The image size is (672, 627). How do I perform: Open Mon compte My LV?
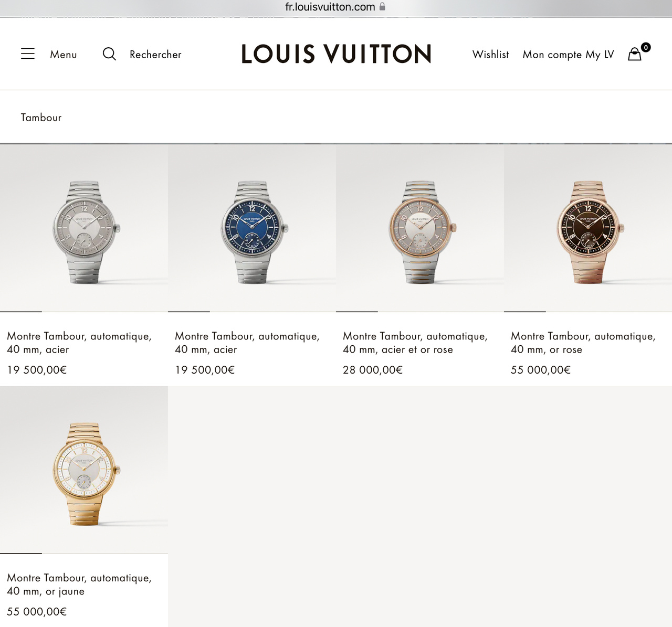click(568, 55)
